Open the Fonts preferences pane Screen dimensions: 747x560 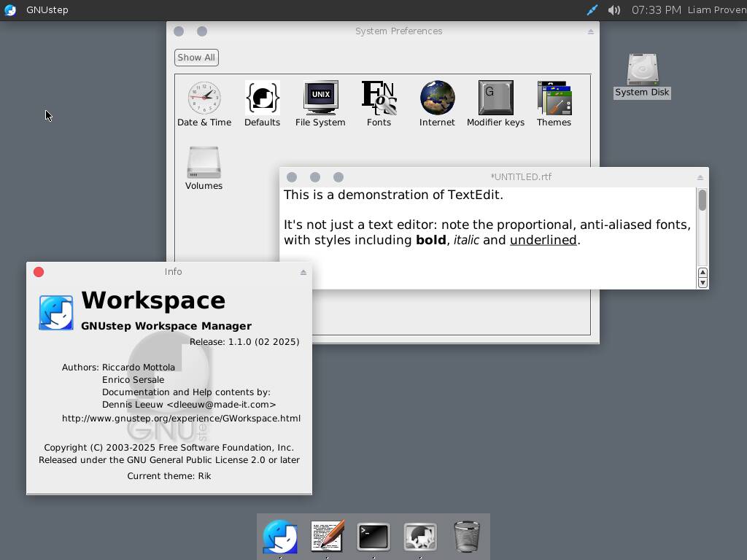379,98
